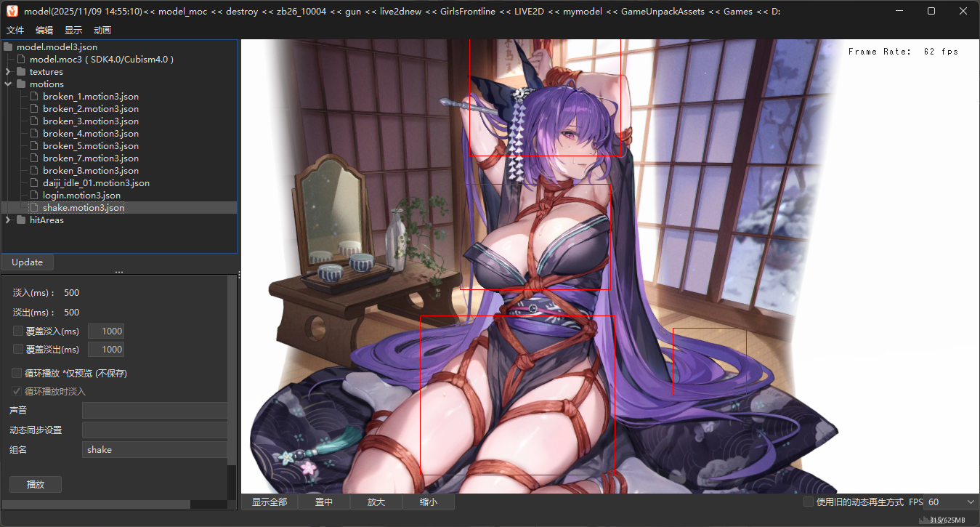The height and width of the screenshot is (527, 980).
Task: Open the 动画 menu
Action: 102,31
